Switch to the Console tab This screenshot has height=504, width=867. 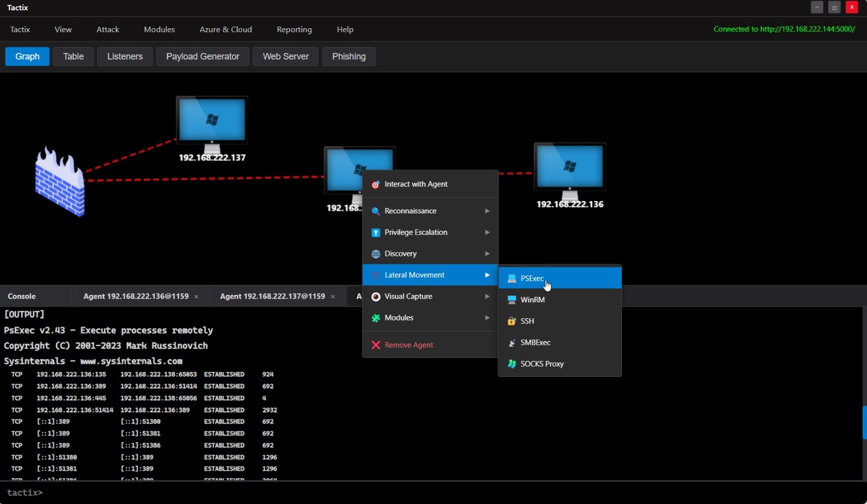[x=22, y=297]
